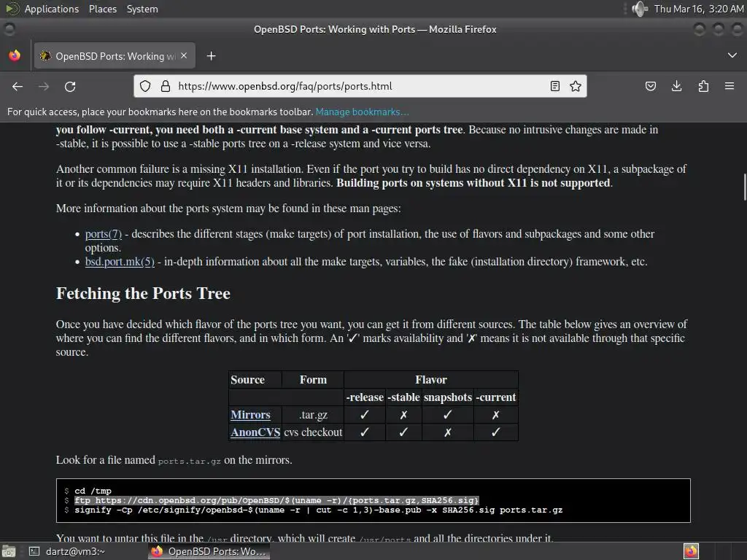Viewport: 747px width, 560px height.
Task: Open the bsd.port.mk(5) man page link
Action: point(120,262)
